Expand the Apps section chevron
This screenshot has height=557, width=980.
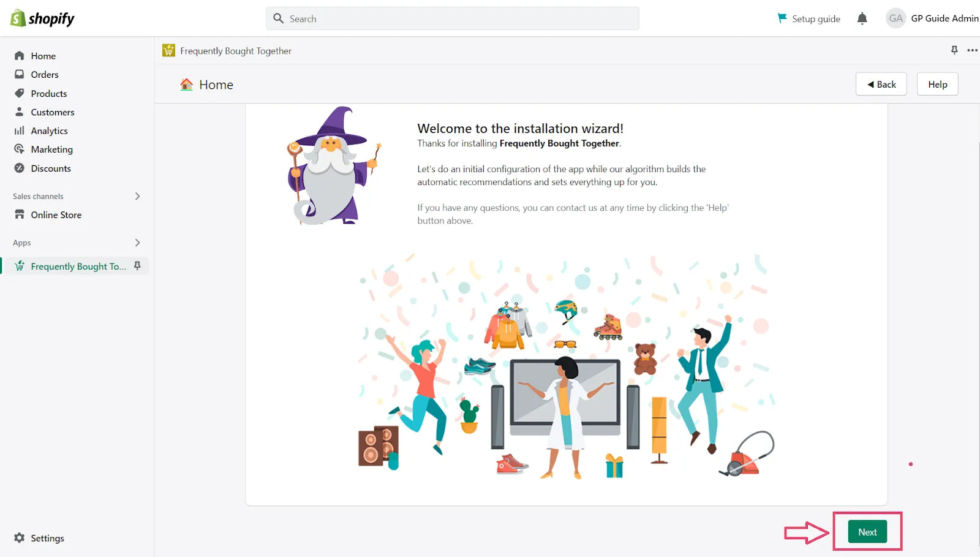click(137, 243)
